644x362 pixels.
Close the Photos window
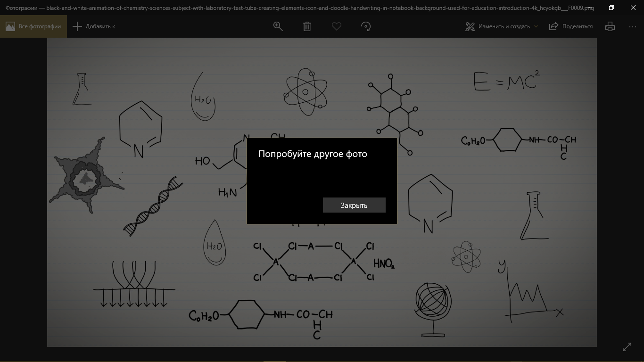(x=633, y=8)
